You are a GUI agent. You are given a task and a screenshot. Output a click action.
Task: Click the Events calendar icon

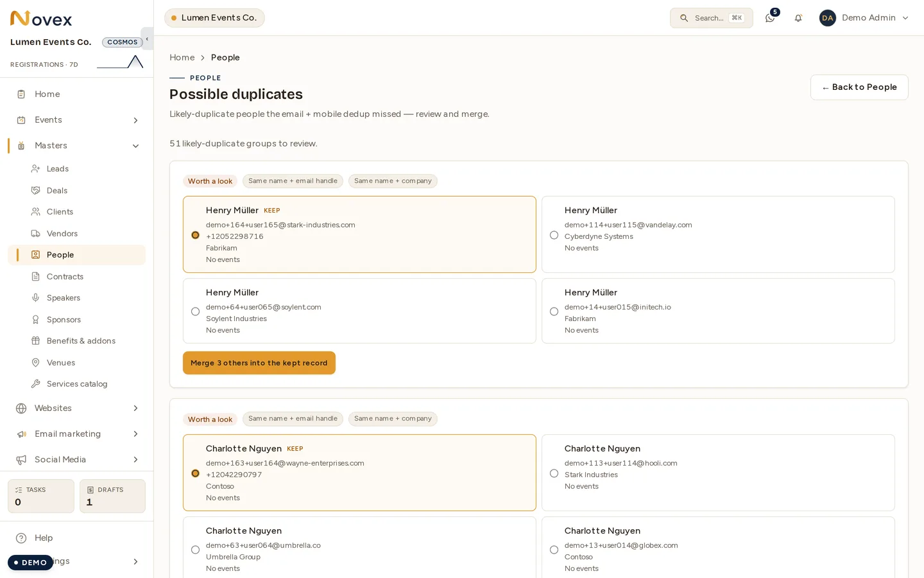point(21,120)
